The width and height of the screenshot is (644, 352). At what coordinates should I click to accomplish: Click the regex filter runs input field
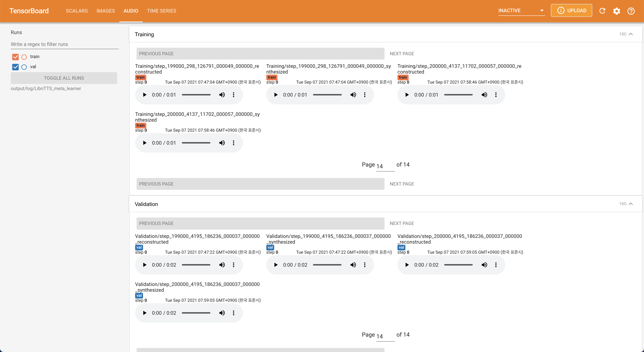[65, 44]
